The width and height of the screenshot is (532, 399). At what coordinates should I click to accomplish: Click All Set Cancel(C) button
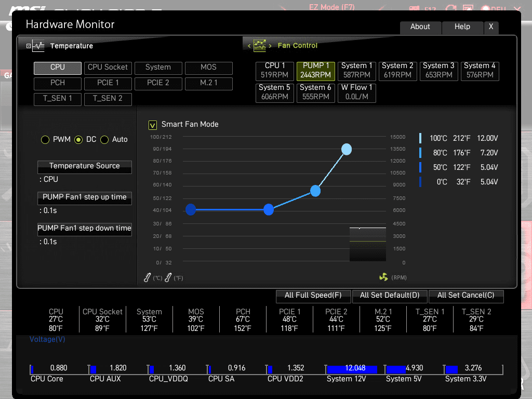pos(466,296)
